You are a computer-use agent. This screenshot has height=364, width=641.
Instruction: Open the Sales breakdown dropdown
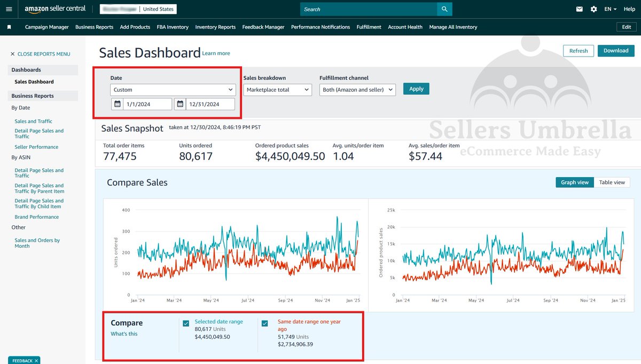tap(277, 90)
